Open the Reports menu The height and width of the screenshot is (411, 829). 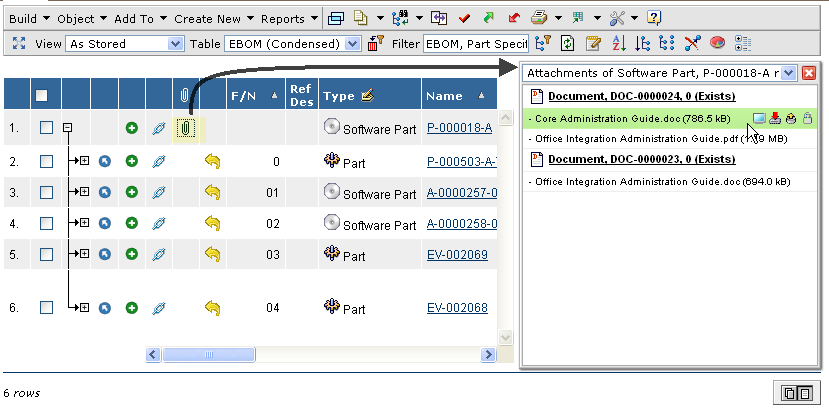click(289, 18)
